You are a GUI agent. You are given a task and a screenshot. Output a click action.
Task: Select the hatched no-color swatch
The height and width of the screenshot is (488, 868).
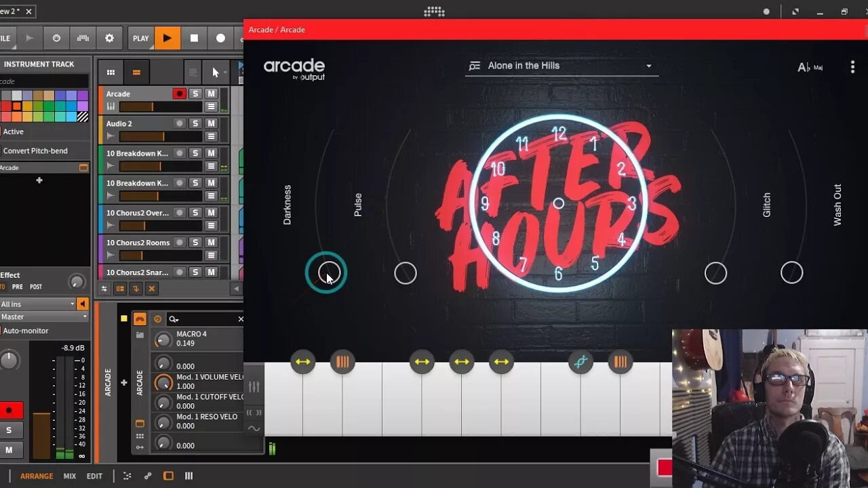click(x=83, y=117)
